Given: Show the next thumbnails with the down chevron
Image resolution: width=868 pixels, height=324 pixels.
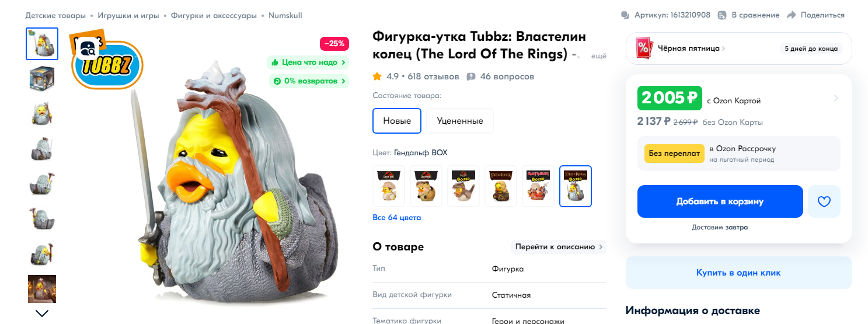Looking at the screenshot, I should coord(42,313).
